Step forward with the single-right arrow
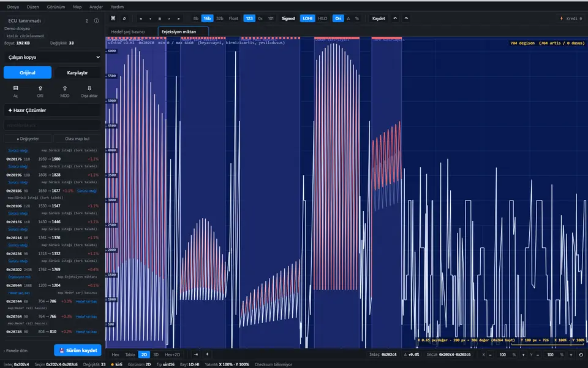588x368 pixels. (x=169, y=18)
